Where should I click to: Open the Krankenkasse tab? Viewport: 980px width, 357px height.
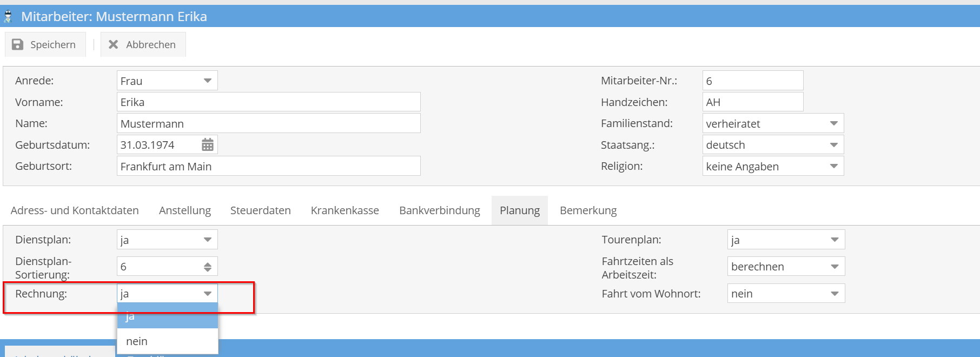click(x=345, y=210)
